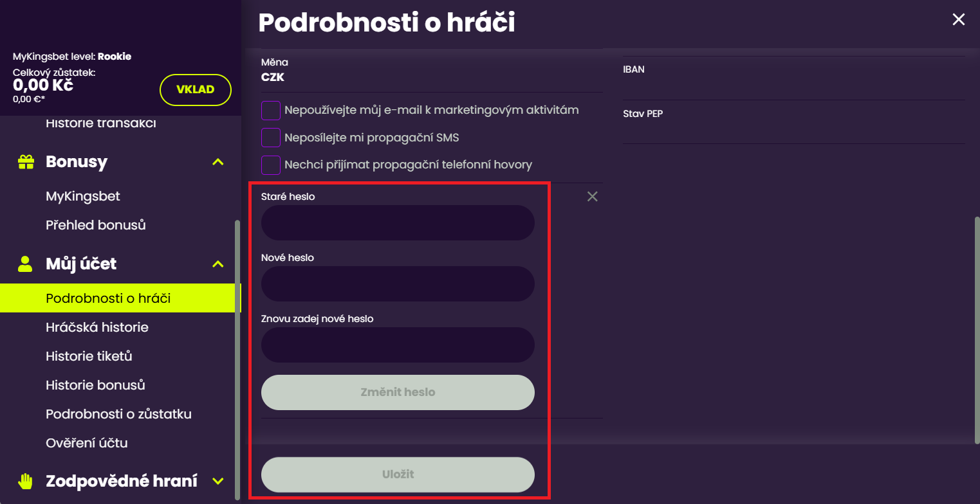Open Hráčská historie menu item

(x=97, y=327)
